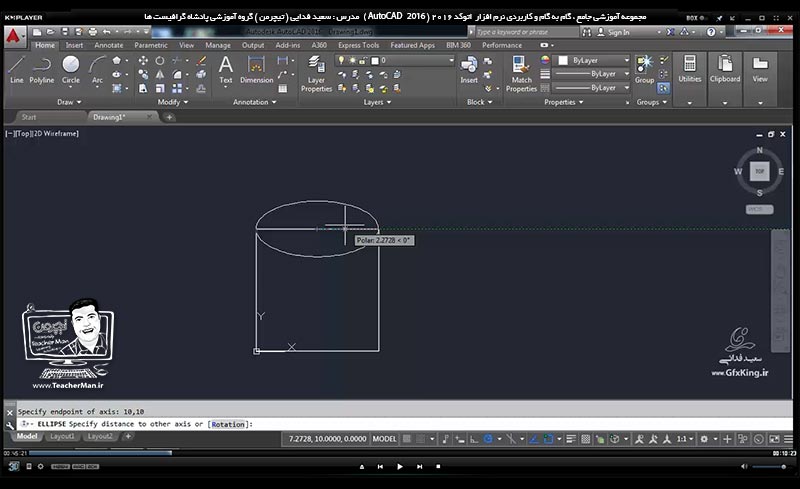The width and height of the screenshot is (800, 489).
Task: Toggle MODEL space button in status bar
Action: tap(384, 439)
